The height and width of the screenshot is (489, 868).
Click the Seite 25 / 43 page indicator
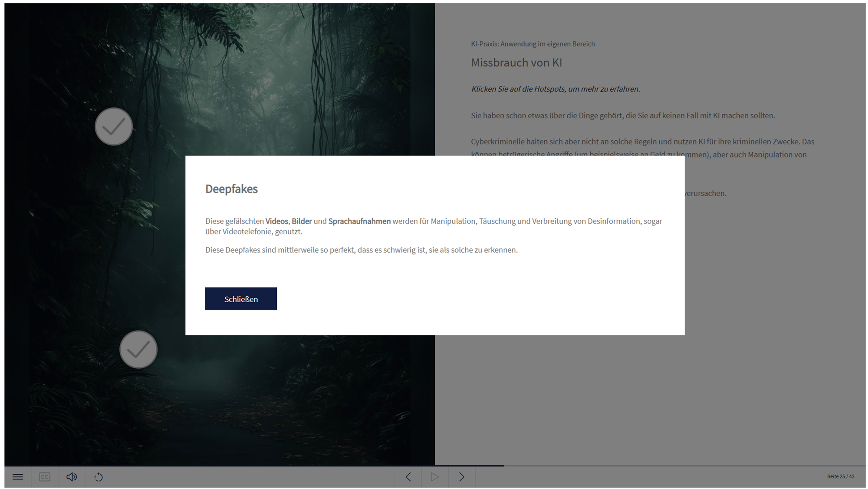[x=840, y=476]
